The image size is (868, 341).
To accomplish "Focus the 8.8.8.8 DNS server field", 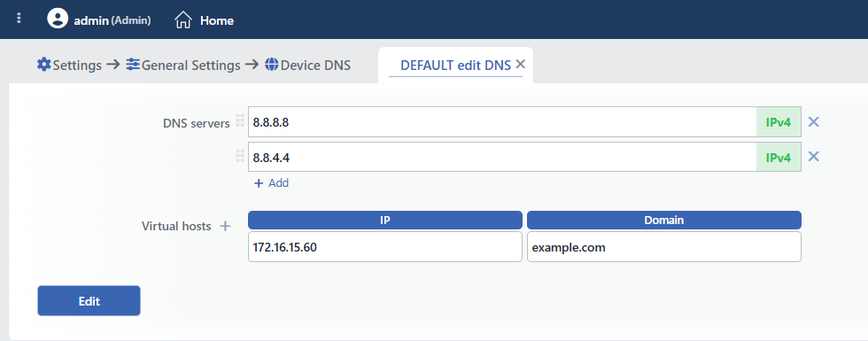I will pyautogui.click(x=502, y=122).
